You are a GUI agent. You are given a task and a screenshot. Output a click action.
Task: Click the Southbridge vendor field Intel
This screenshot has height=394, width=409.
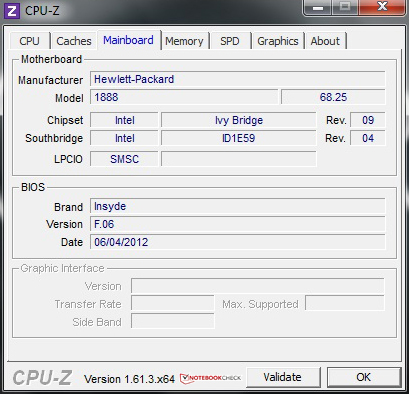pyautogui.click(x=124, y=138)
